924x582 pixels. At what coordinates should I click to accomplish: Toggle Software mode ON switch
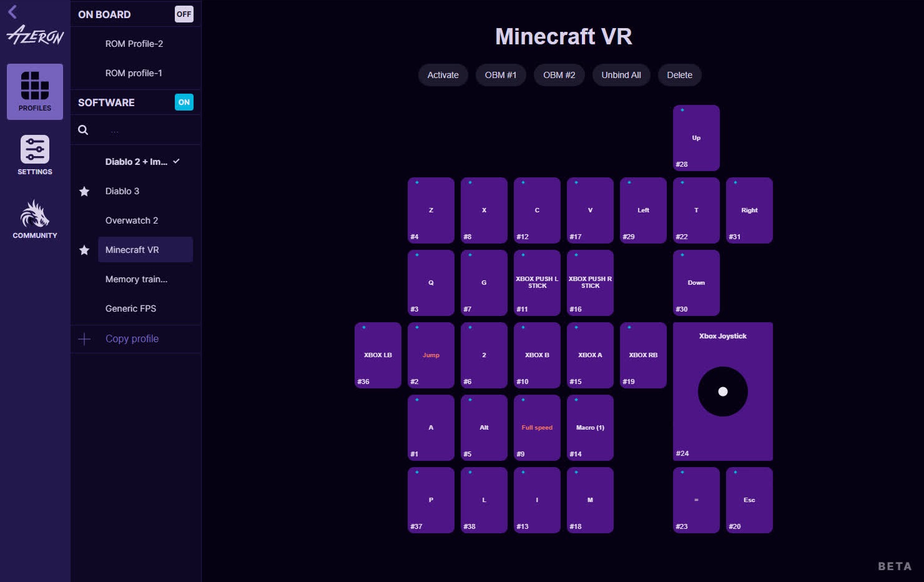184,102
